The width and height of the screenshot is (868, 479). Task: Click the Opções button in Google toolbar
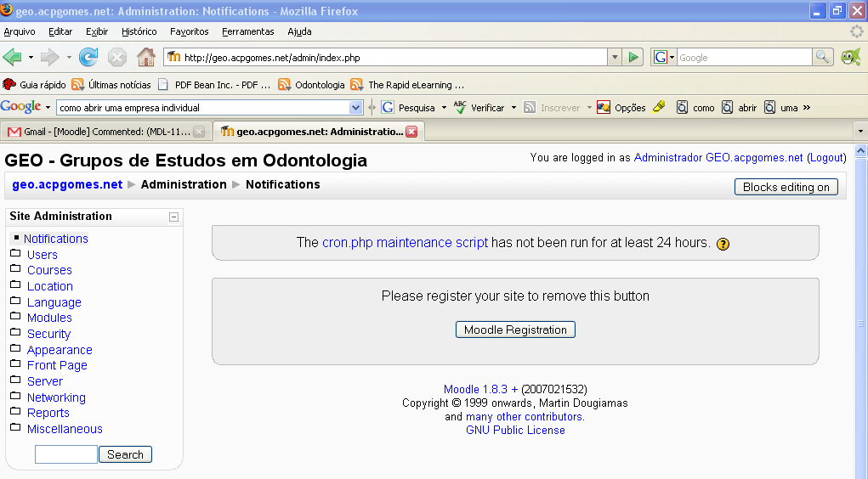tap(621, 108)
